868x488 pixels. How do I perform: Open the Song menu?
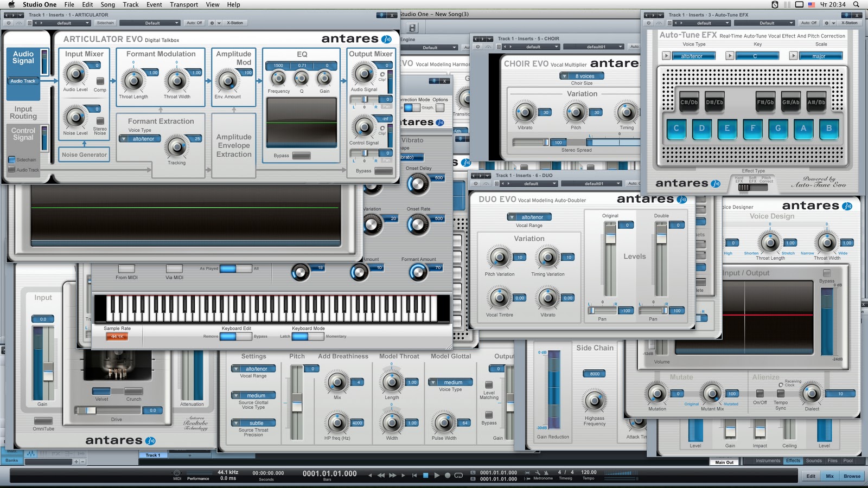coord(107,4)
